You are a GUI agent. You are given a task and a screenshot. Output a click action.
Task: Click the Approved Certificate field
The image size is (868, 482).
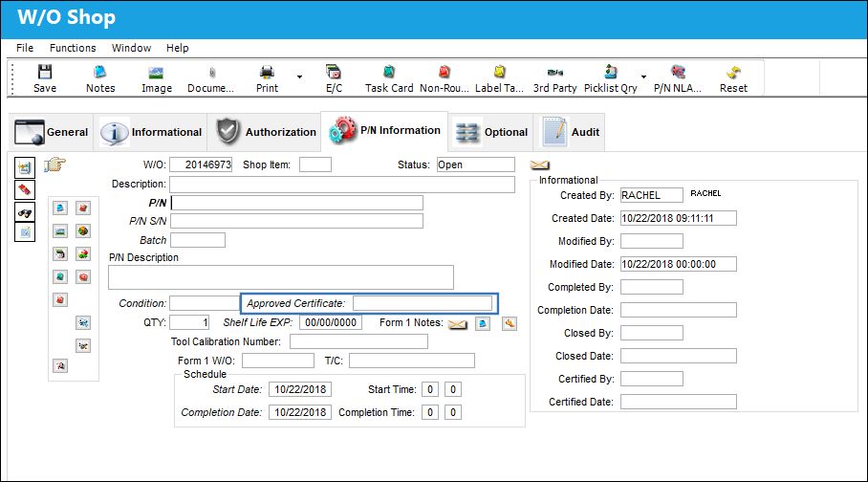point(423,303)
